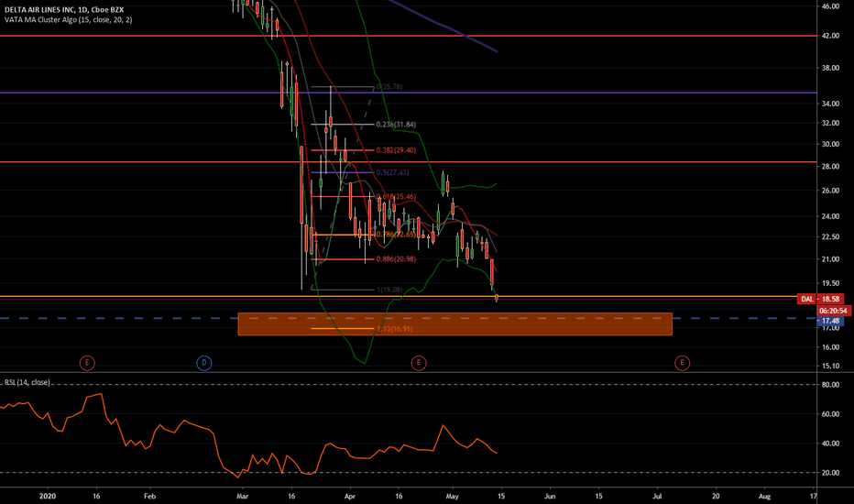
Task: Click 46.00 on the price axis
Action: tap(830, 6)
